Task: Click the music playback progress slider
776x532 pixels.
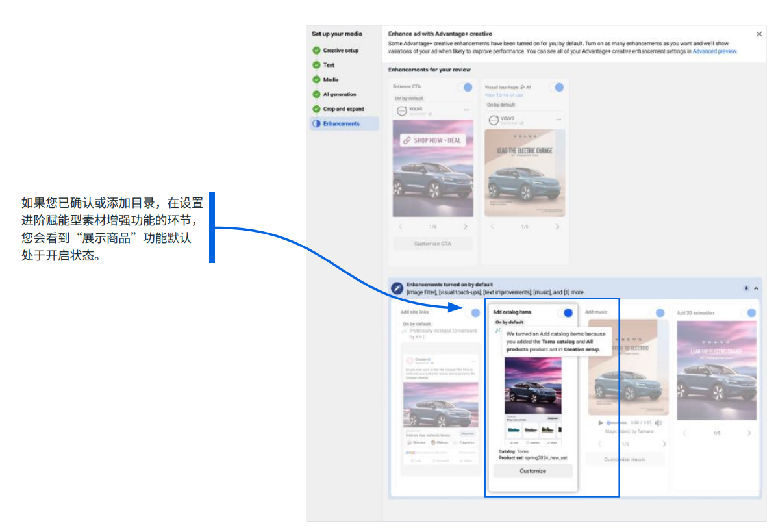Action: click(x=617, y=423)
